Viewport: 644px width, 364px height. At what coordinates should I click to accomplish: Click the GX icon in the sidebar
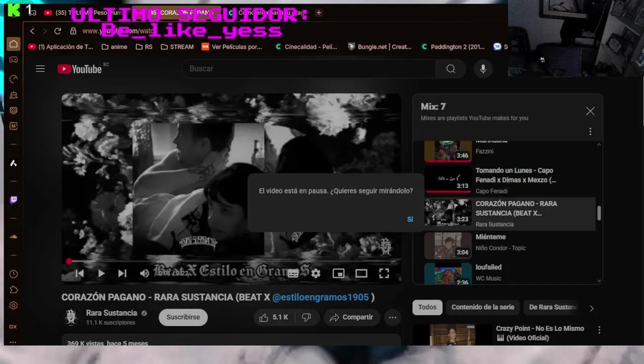tap(14, 327)
